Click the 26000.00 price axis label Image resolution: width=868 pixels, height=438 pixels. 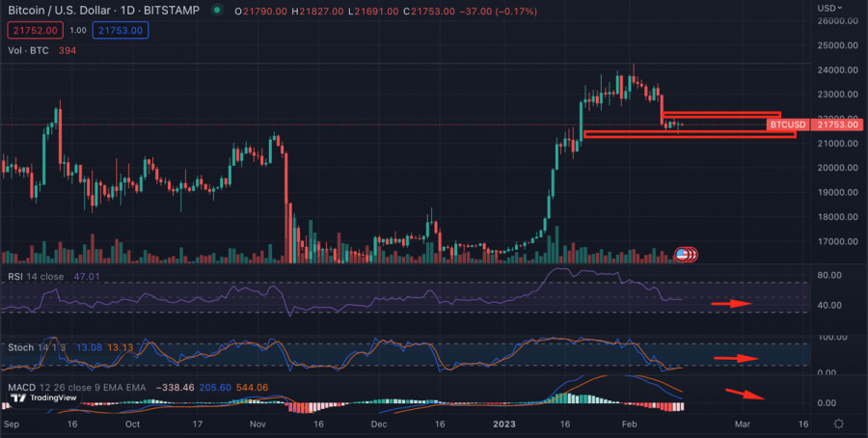[837, 21]
